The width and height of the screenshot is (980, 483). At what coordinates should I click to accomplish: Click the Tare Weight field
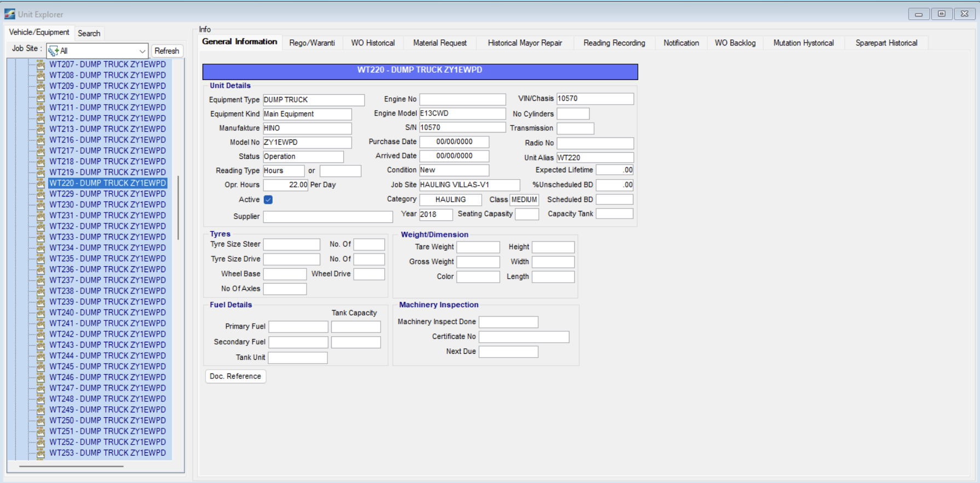pos(479,247)
